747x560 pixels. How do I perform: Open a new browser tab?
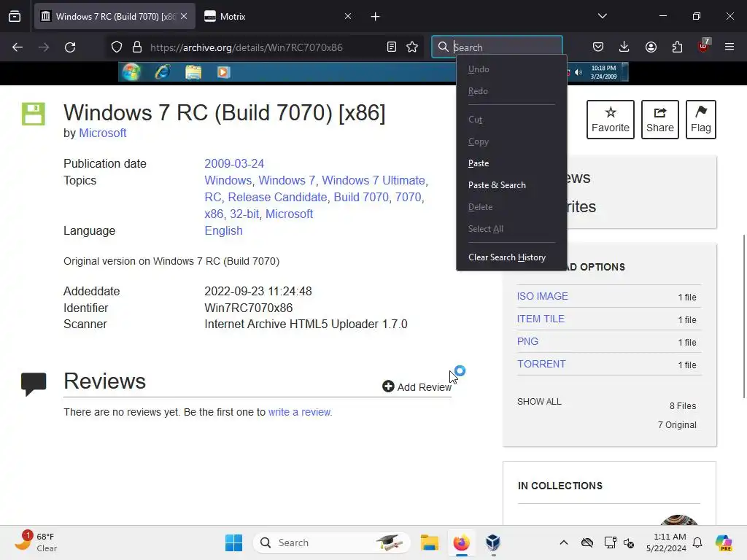click(376, 17)
